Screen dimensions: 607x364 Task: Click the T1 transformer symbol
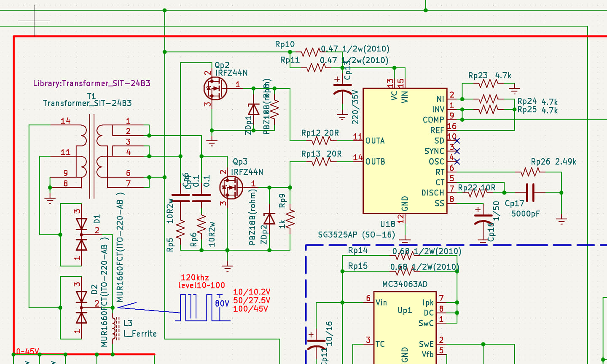[x=91, y=156]
